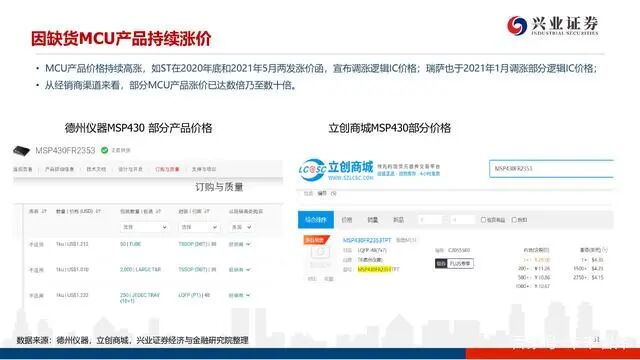Sort LCSC results by 销量

(373, 220)
